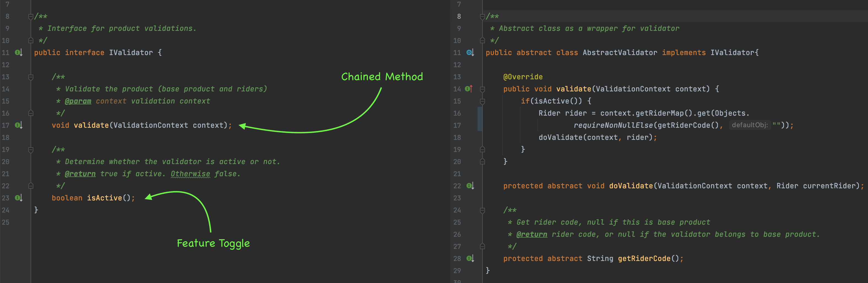Click the @Override annotation
Image resolution: width=868 pixels, height=283 pixels.
click(x=523, y=77)
